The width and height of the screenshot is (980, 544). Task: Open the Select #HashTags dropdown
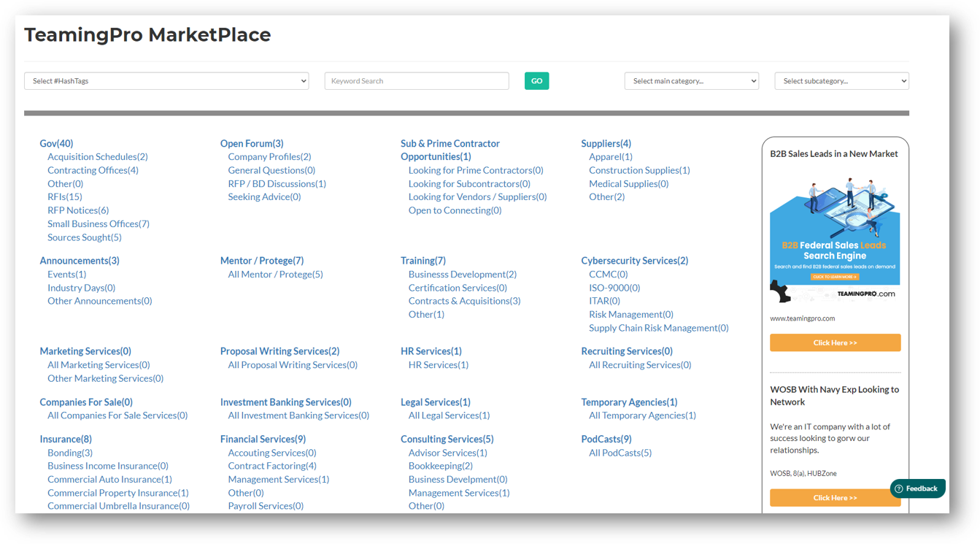(x=166, y=81)
